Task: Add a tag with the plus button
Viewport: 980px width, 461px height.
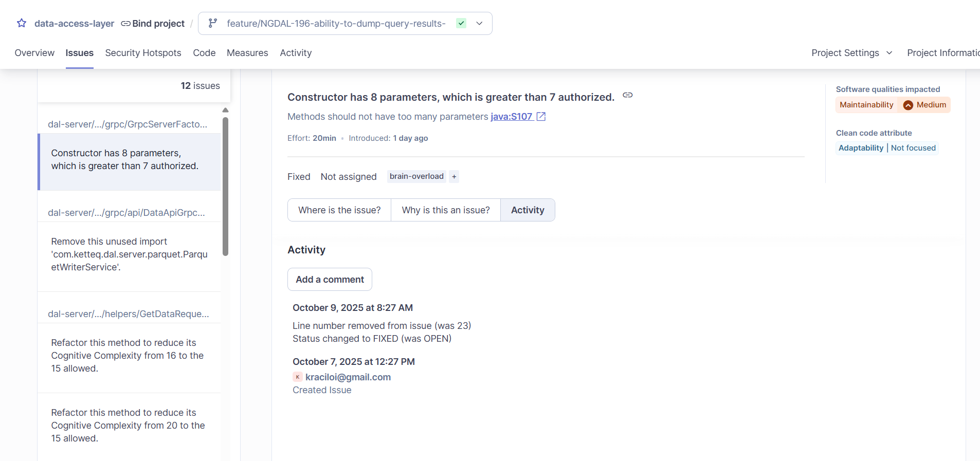Action: pyautogui.click(x=454, y=176)
